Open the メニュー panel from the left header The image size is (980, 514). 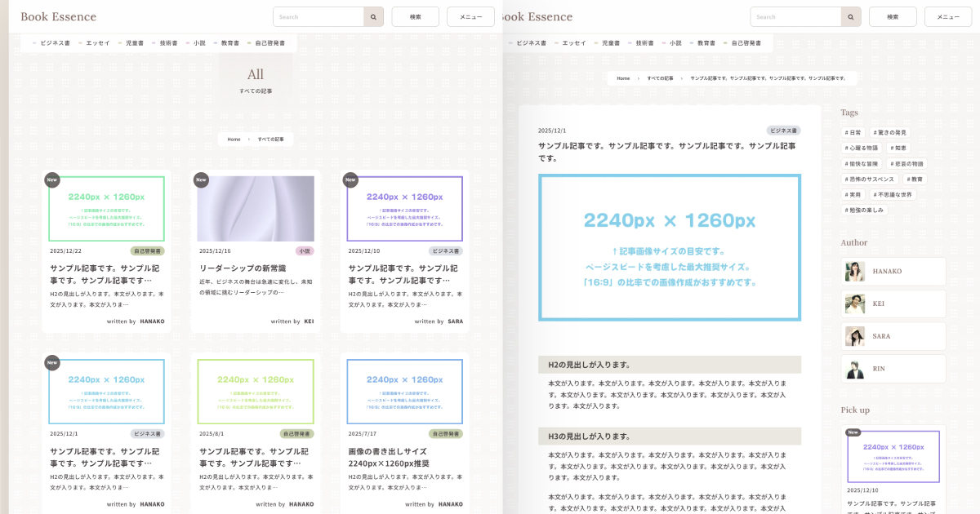pos(470,16)
